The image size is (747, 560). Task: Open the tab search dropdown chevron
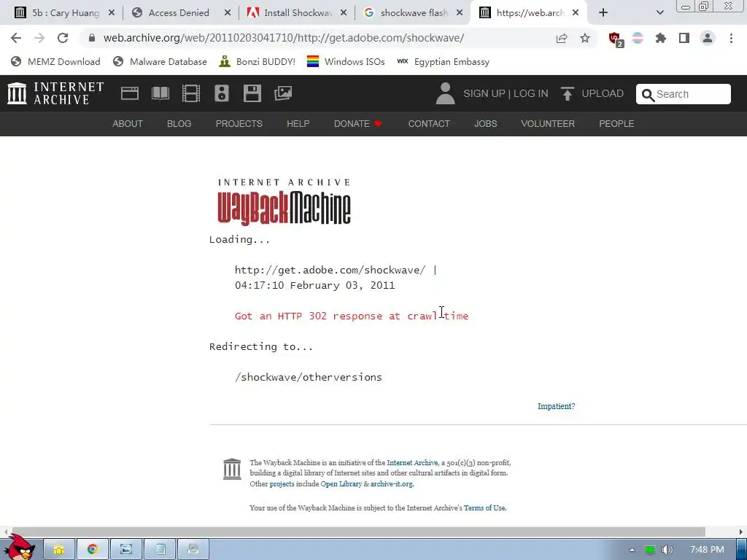[x=659, y=13]
